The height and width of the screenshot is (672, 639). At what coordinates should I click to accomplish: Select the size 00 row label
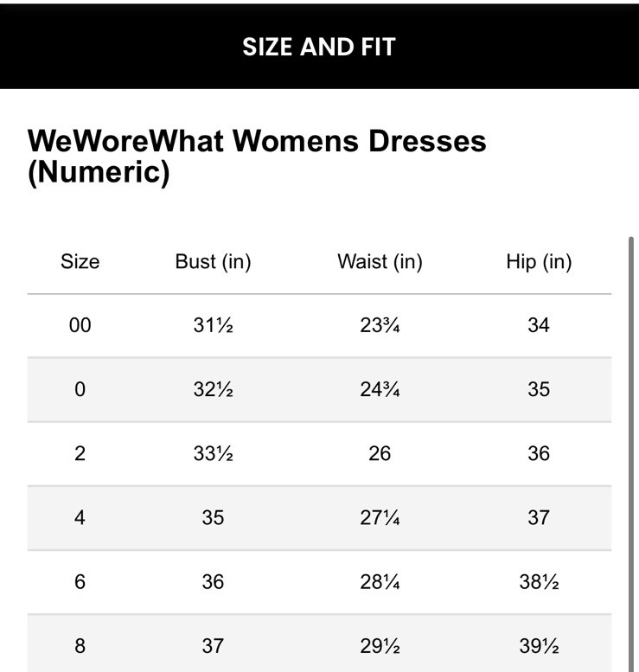pyautogui.click(x=80, y=325)
